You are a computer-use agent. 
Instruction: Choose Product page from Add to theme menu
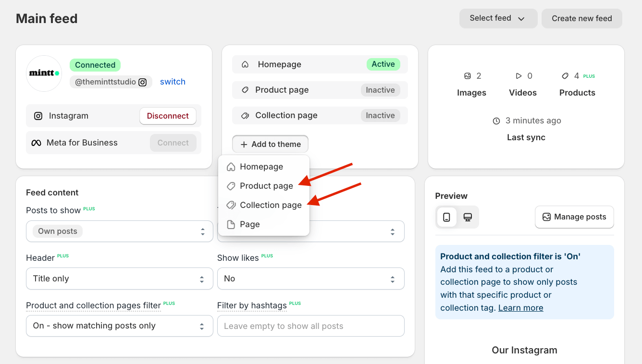point(267,186)
